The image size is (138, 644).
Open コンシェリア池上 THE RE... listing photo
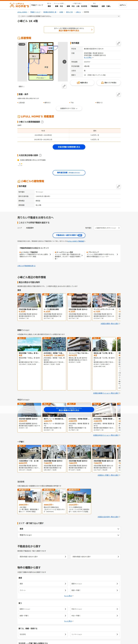(79, 344)
